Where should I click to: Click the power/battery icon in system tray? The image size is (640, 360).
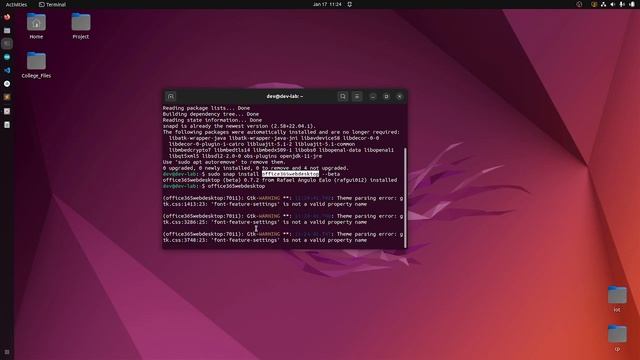pyautogui.click(x=632, y=4)
